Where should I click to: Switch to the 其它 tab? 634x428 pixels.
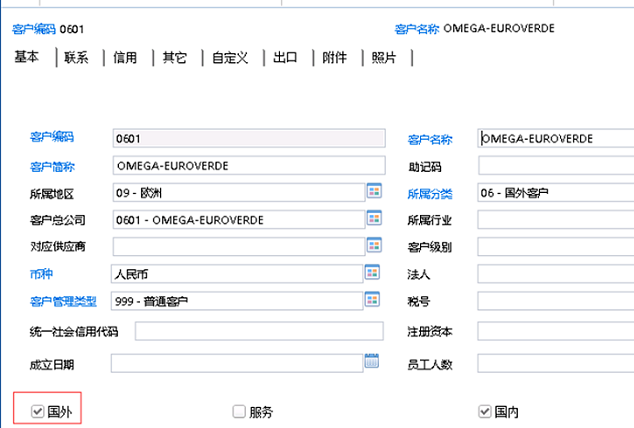pyautogui.click(x=174, y=57)
